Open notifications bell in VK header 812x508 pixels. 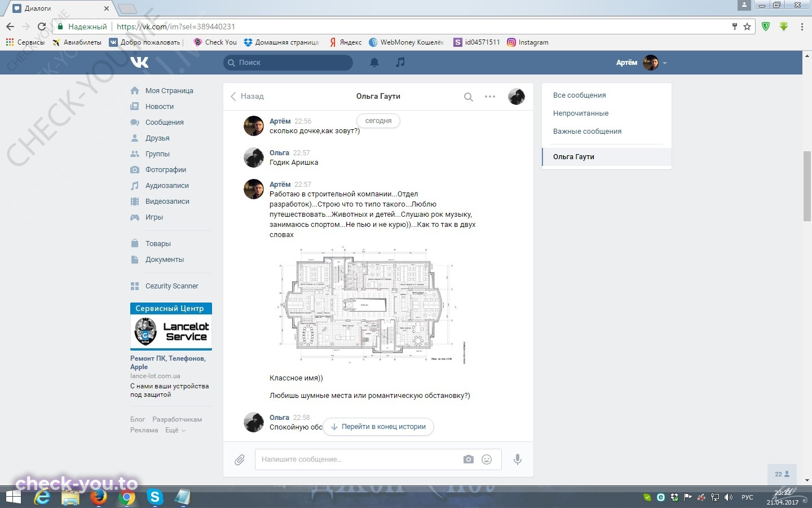click(x=374, y=63)
